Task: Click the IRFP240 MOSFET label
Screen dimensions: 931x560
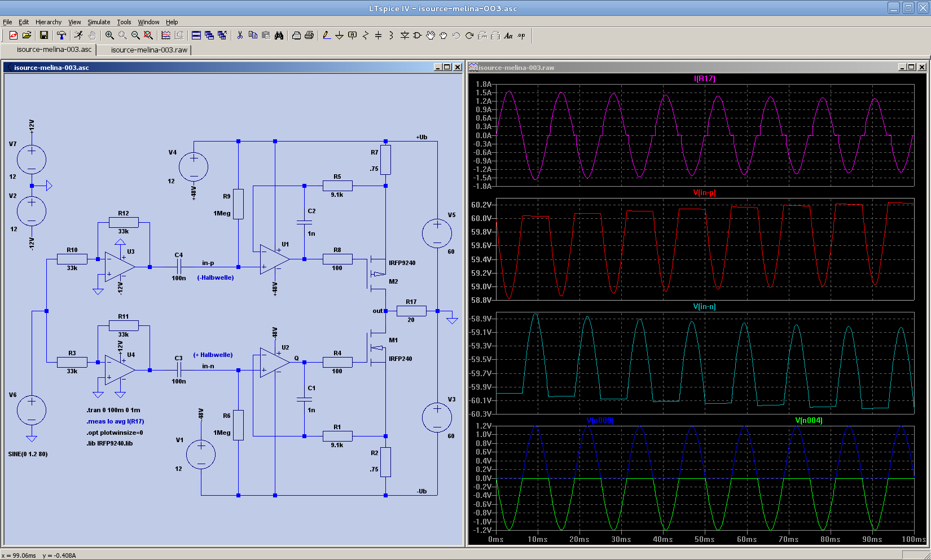Action: (400, 359)
